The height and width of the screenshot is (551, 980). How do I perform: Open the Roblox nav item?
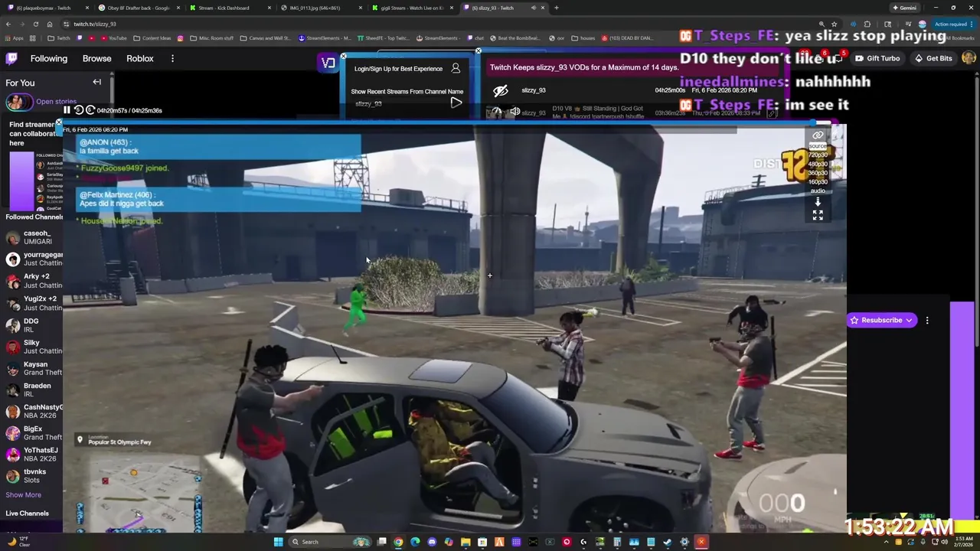[140, 58]
